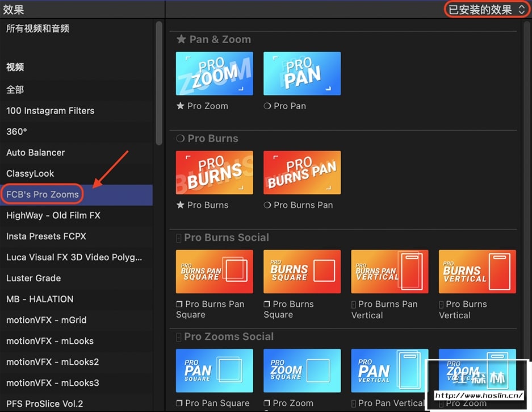Screen dimensions: 532x412
Task: Select ClassyLook category
Action: (x=76, y=173)
